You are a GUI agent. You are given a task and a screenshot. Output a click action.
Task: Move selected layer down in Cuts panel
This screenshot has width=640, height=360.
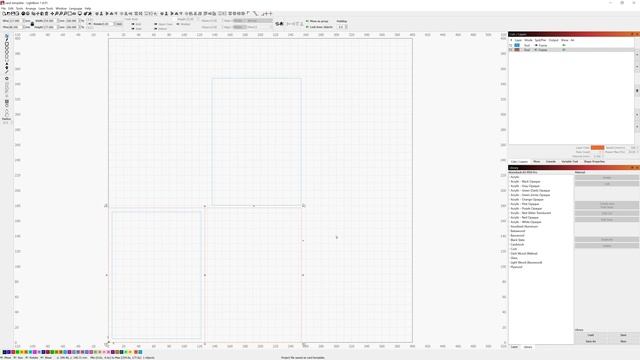pyautogui.click(x=637, y=67)
